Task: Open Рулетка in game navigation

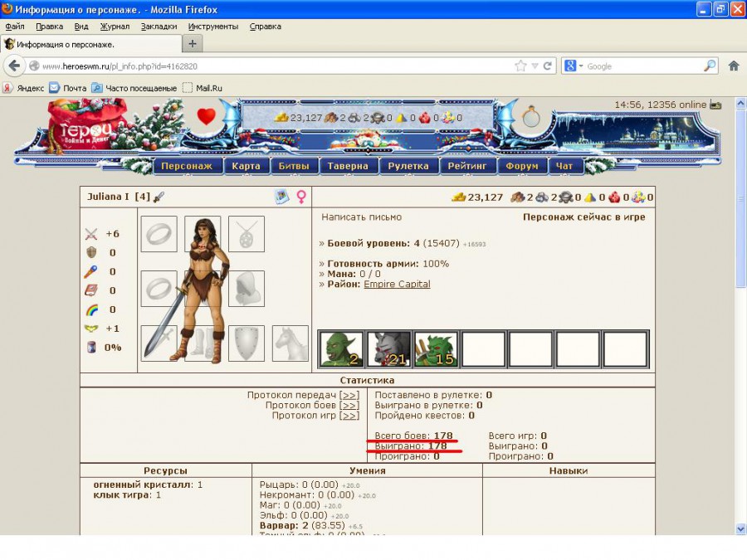Action: 408,166
